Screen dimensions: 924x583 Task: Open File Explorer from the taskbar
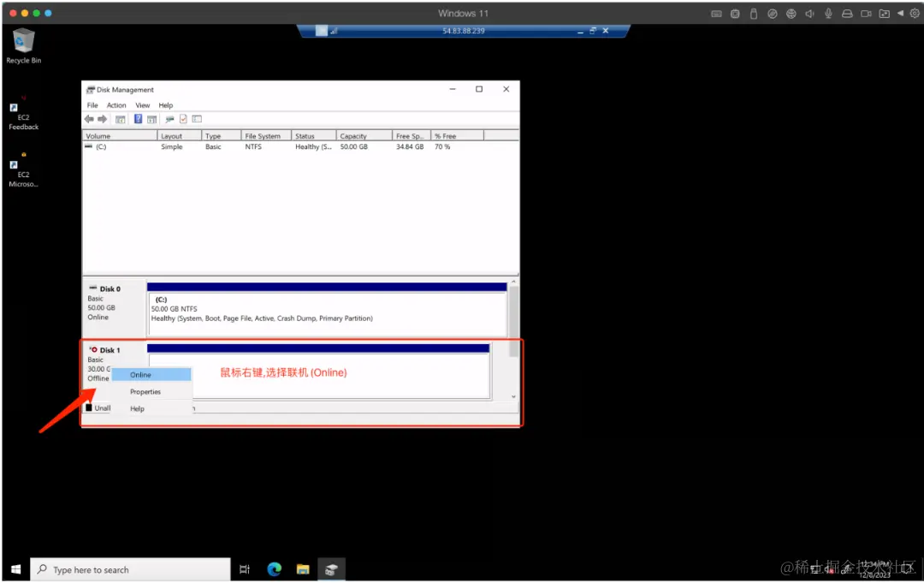(x=303, y=569)
